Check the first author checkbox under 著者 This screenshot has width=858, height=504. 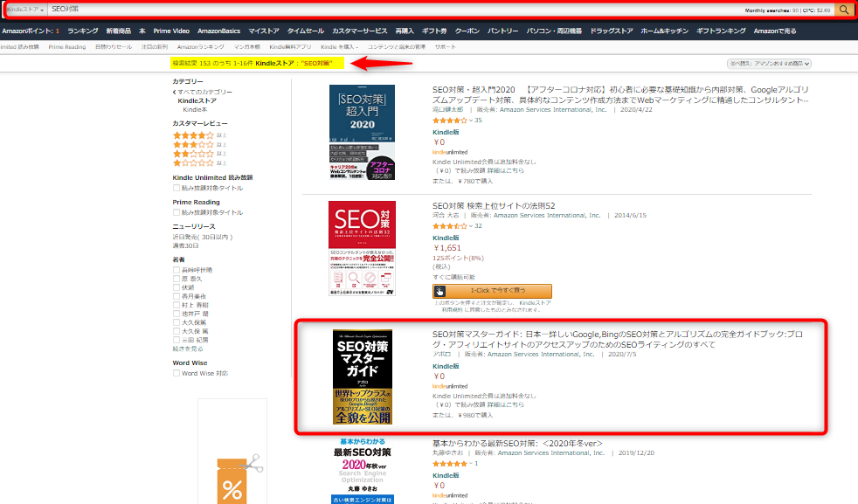point(176,270)
